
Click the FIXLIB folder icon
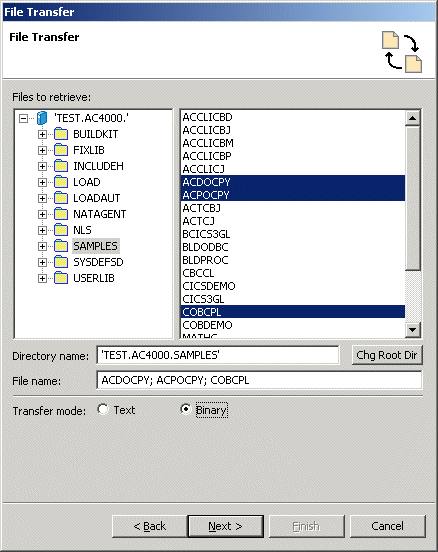click(61, 150)
